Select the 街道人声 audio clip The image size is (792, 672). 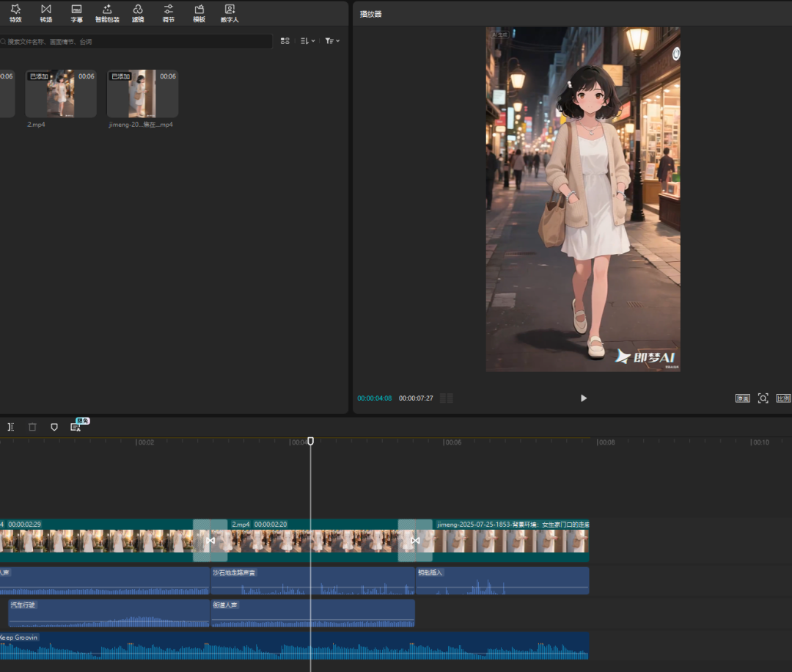[312, 613]
